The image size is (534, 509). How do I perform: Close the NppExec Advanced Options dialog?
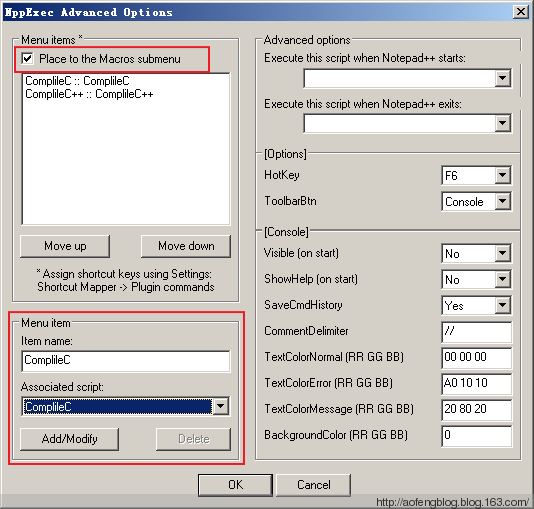pyautogui.click(x=521, y=12)
